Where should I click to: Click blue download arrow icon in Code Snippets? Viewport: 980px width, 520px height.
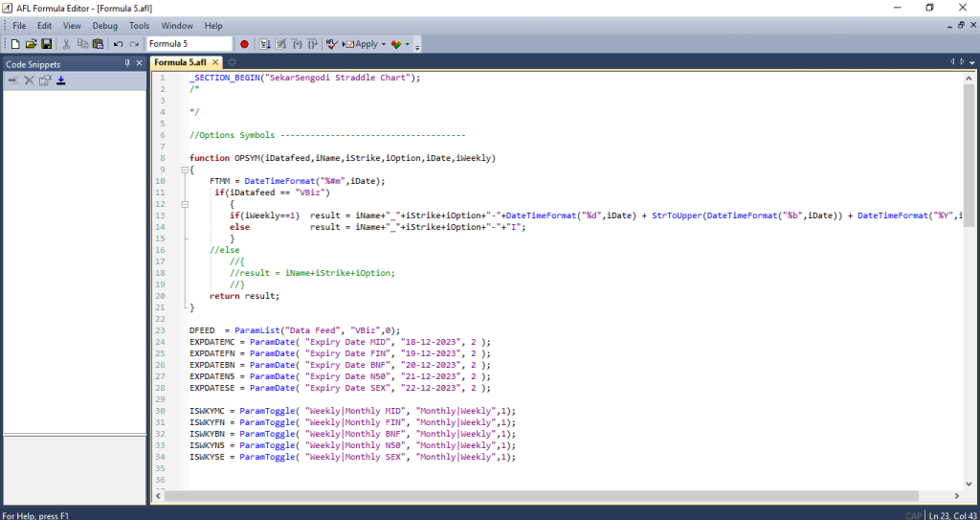(60, 80)
